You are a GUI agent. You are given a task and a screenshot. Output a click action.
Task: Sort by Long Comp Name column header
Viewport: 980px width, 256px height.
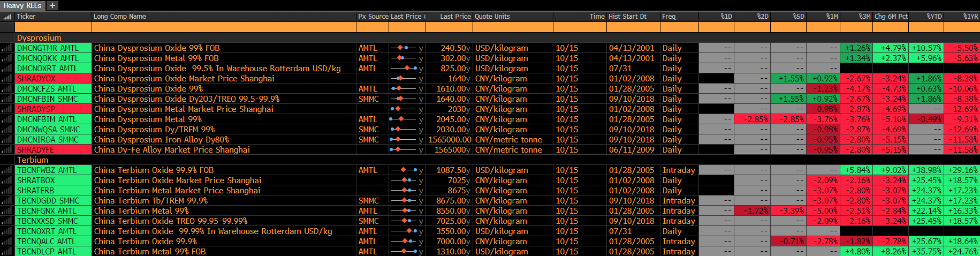click(224, 17)
